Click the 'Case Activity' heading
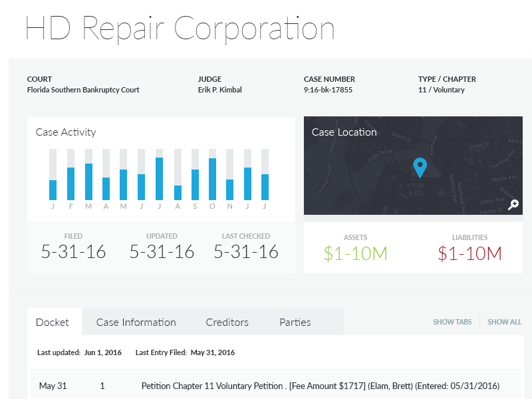532x399 pixels. point(66,132)
